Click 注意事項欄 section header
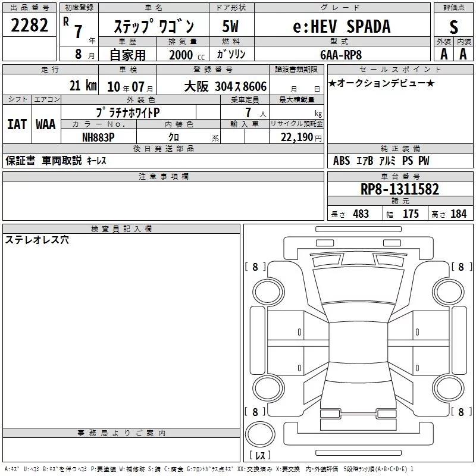476x476 pixels. [163, 176]
